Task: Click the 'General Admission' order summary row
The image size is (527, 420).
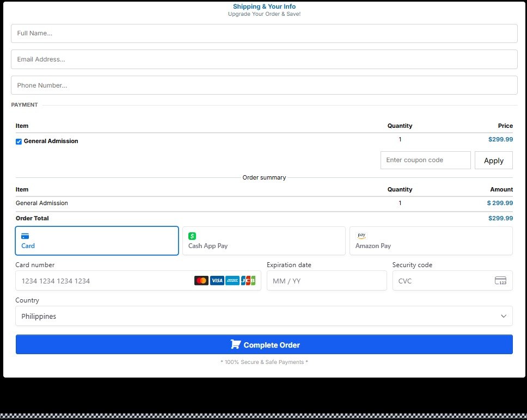Action: tap(264, 203)
